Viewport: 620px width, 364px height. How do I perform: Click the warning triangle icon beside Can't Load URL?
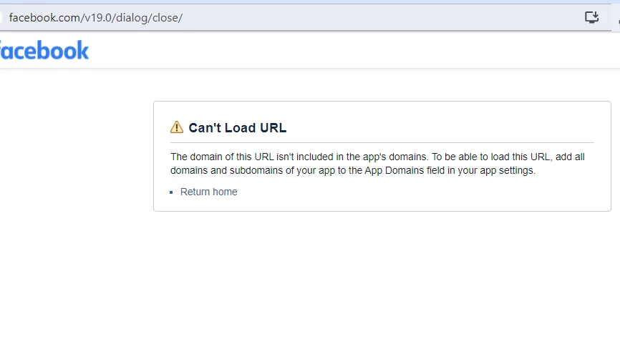point(177,127)
